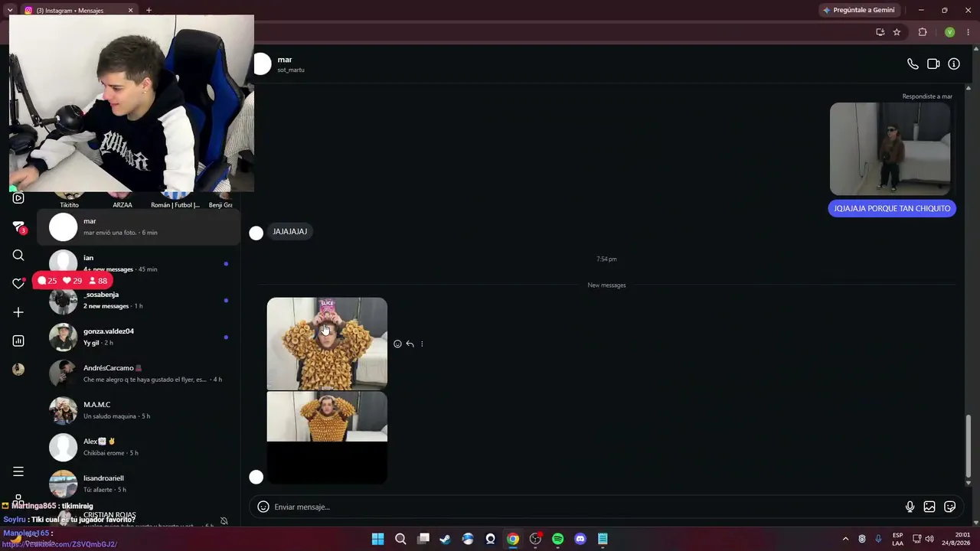Open Messages icon with 3 unread badge
Viewport: 980px width, 551px height.
[19, 227]
